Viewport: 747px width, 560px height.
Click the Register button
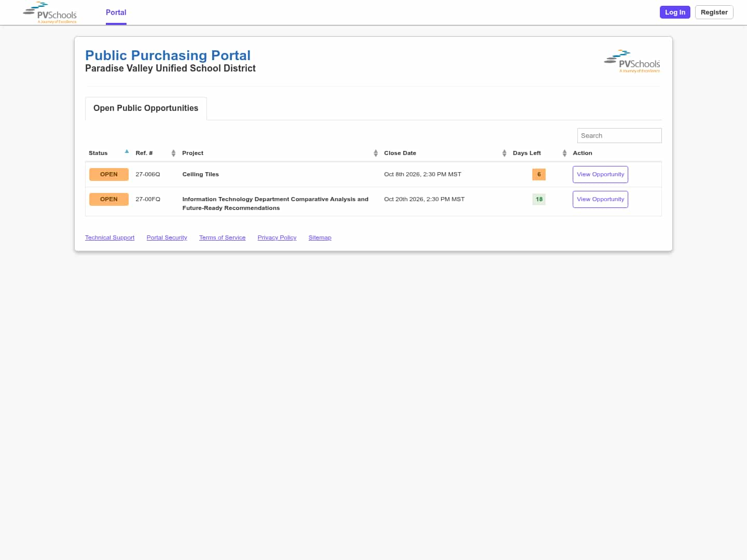[x=714, y=12]
